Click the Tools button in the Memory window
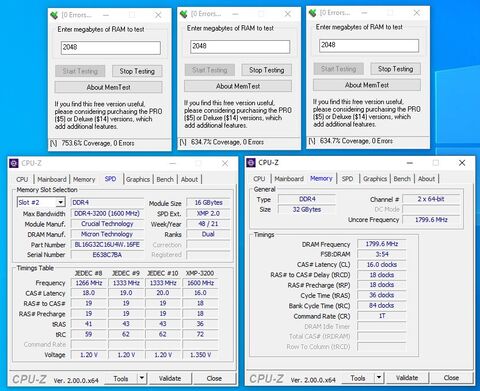Screen dimensions: 480x391 358,378
